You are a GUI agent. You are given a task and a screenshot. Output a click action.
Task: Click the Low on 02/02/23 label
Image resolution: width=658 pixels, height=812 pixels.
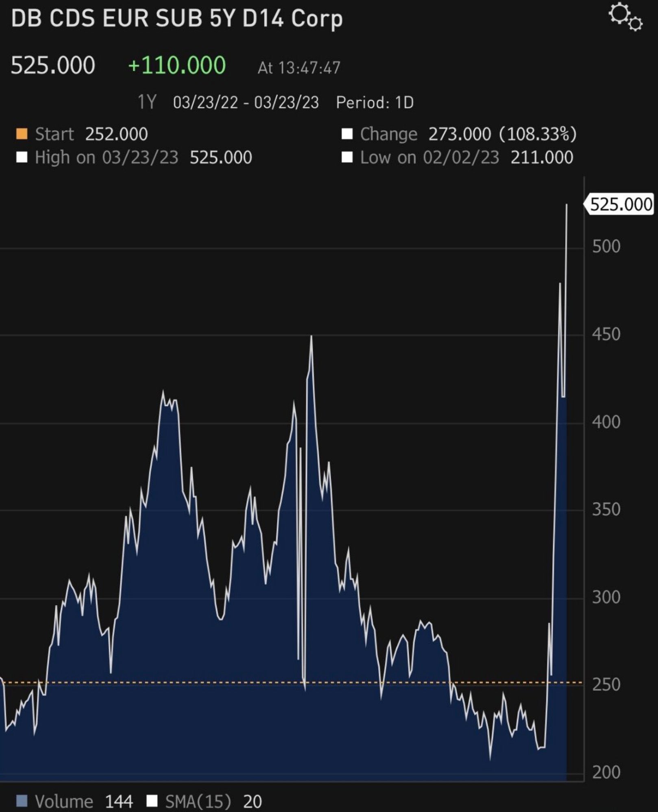coord(429,157)
